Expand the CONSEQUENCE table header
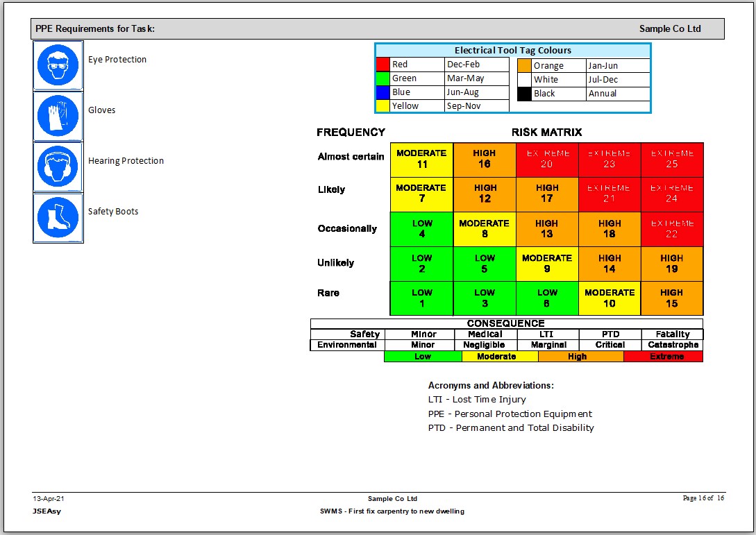This screenshot has height=535, width=756. point(505,323)
